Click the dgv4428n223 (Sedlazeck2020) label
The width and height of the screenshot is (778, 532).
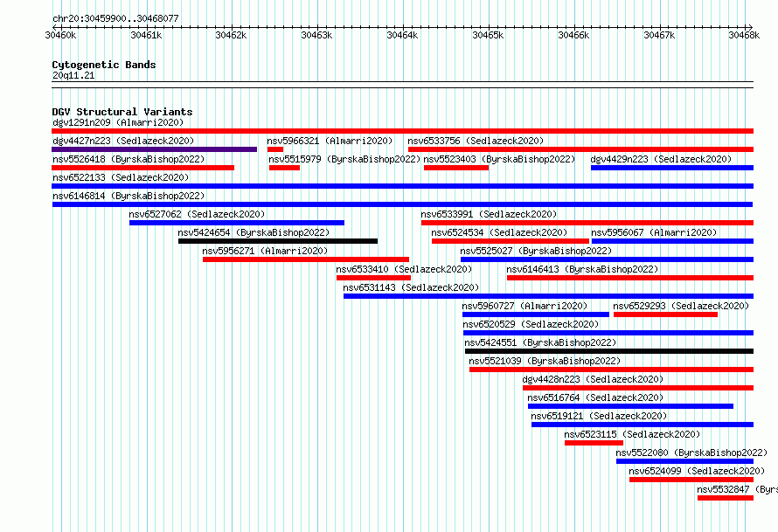click(593, 379)
